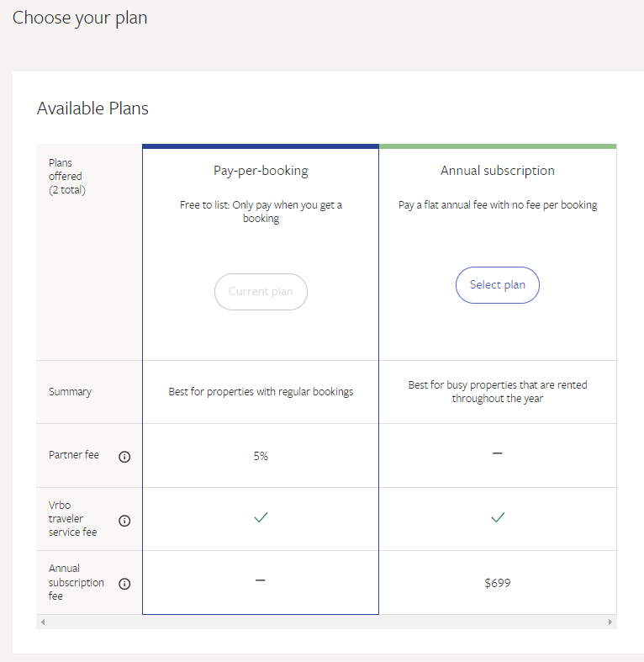644x662 pixels.
Task: Click the horizontal scrollbar left arrow
Action: click(43, 622)
